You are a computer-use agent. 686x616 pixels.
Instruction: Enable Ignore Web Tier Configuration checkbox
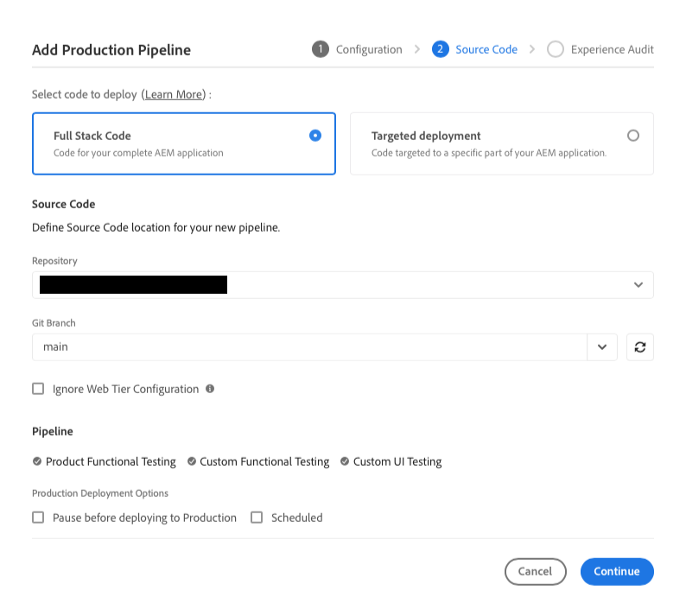(38, 389)
